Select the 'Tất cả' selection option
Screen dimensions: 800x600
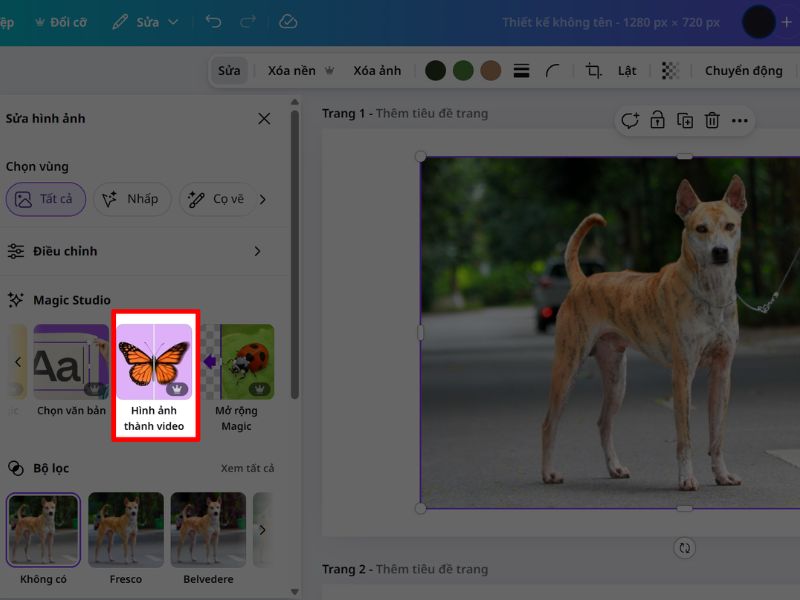click(x=46, y=199)
